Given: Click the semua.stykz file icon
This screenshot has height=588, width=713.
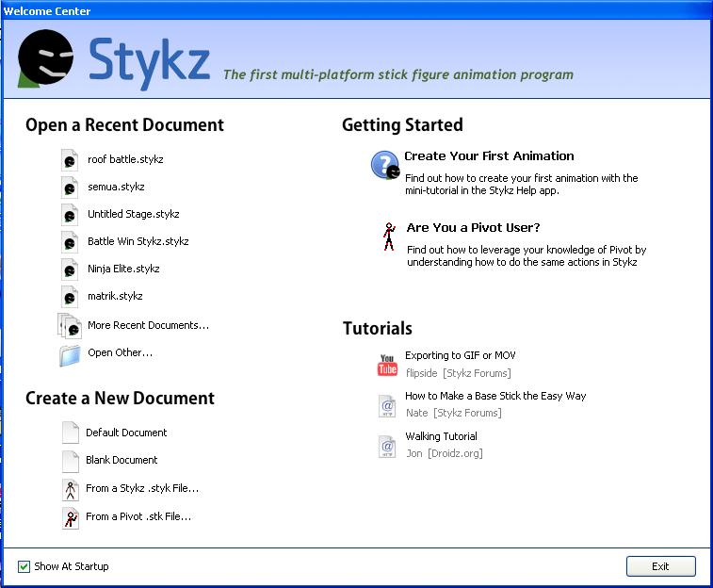Looking at the screenshot, I should click(x=70, y=188).
